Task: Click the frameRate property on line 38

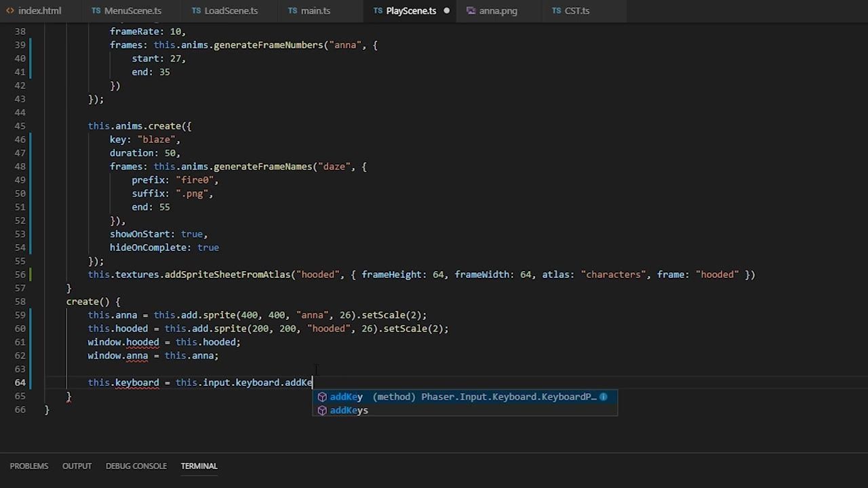Action: pos(134,32)
